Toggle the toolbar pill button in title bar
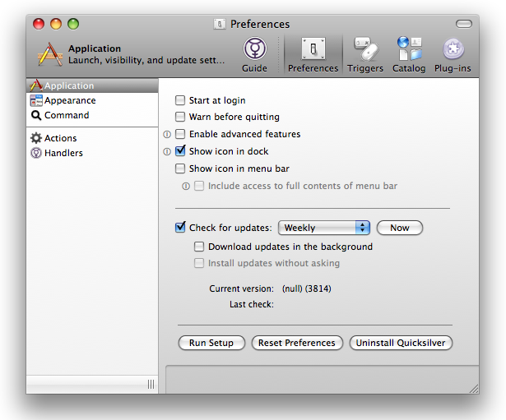The height and width of the screenshot is (420, 506). click(464, 24)
